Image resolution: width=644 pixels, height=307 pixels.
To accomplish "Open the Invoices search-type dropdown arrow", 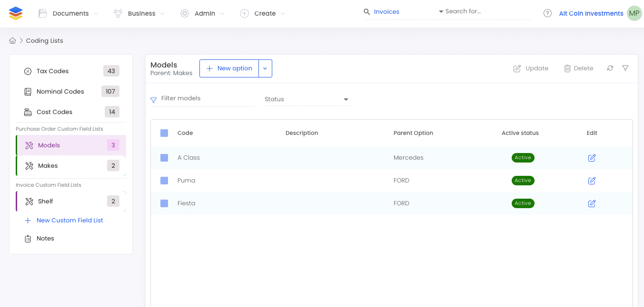I will 441,11.
